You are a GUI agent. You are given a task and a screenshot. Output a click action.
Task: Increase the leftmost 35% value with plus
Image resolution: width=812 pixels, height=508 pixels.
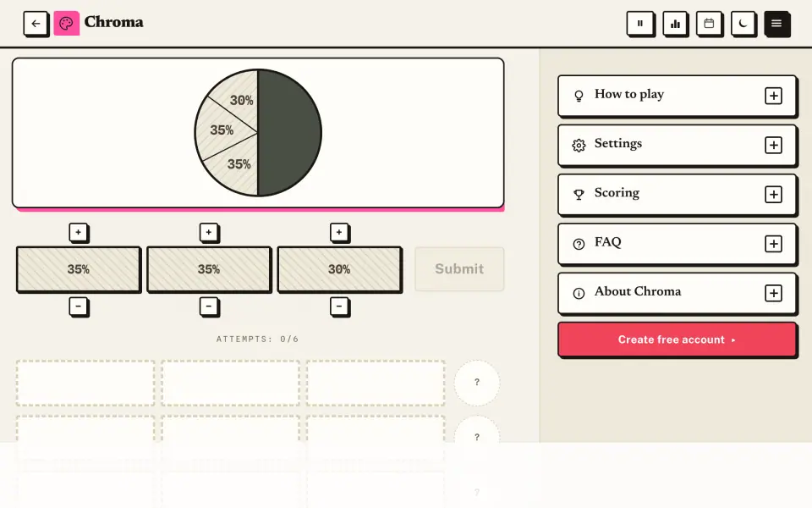78,232
